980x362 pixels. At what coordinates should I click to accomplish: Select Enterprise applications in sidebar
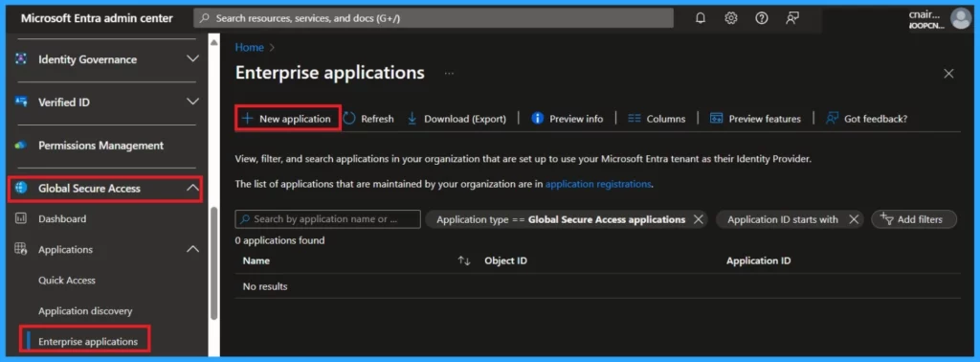click(x=87, y=341)
